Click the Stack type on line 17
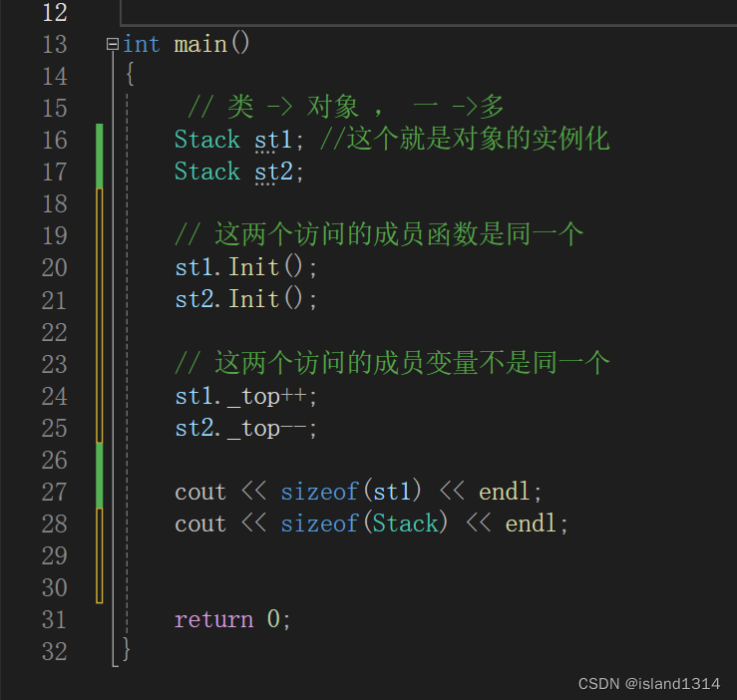 207,172
